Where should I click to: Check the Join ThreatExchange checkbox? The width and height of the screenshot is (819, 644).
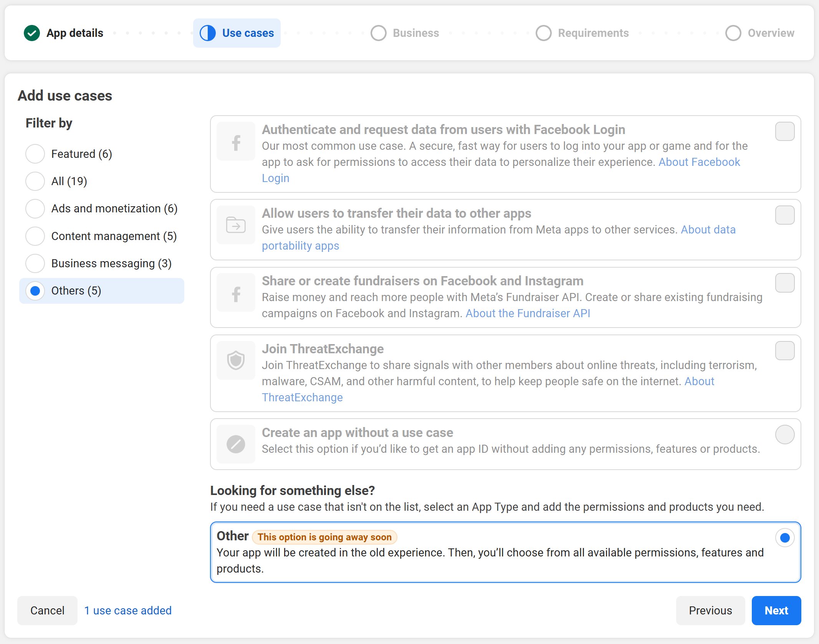click(x=785, y=351)
